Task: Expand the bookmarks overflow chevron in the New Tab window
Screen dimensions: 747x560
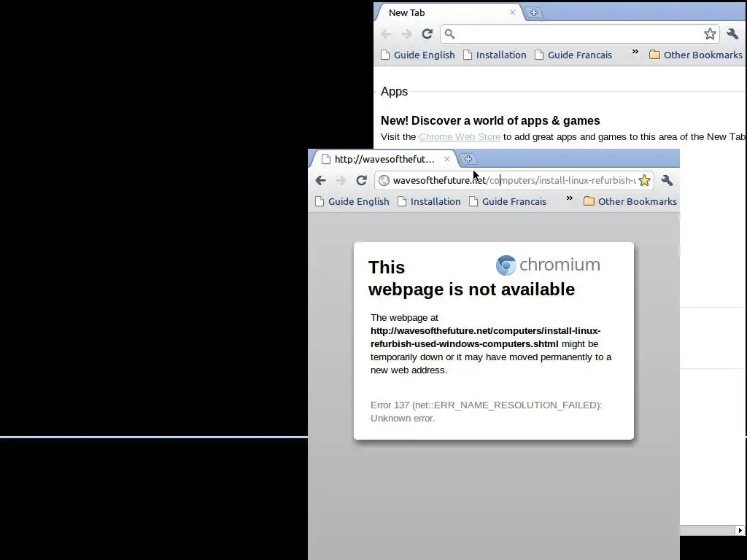Action: pyautogui.click(x=635, y=52)
